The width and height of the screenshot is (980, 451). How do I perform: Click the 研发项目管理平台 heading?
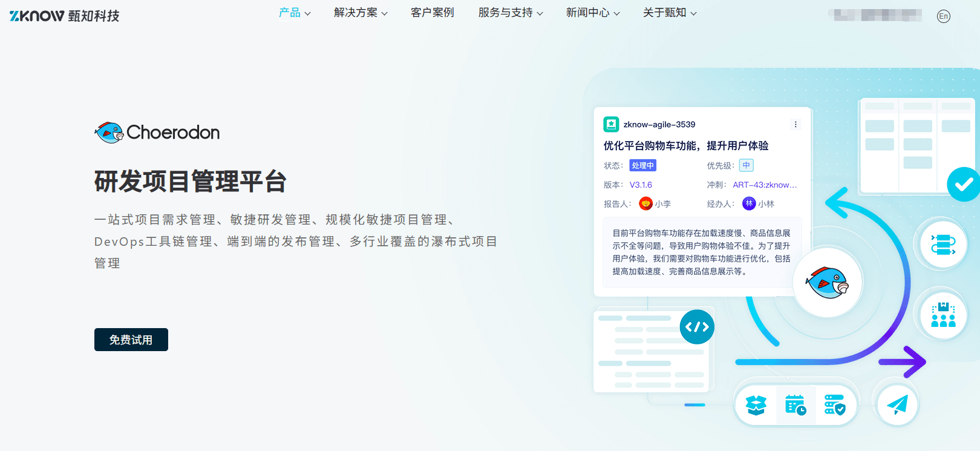(x=191, y=182)
